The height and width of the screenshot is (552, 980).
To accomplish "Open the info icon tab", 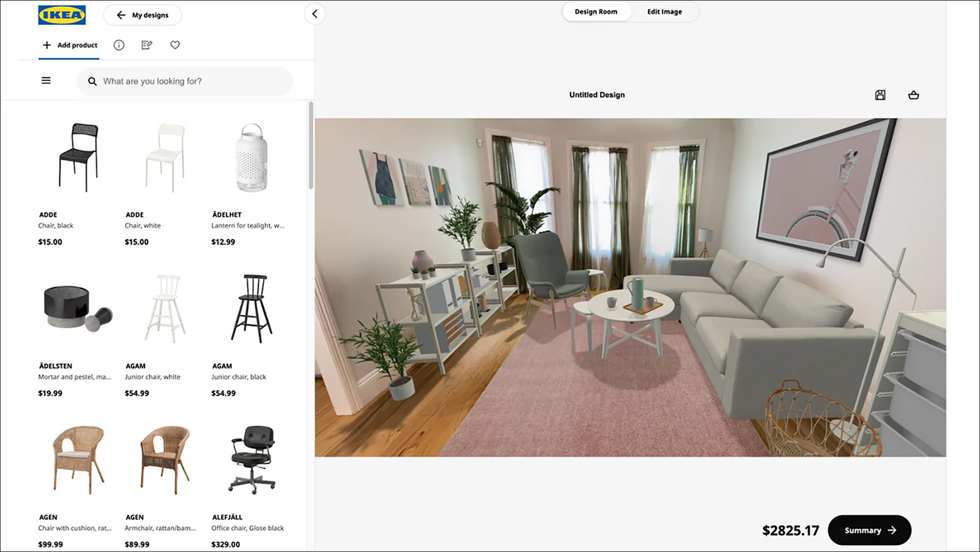I will 119,45.
